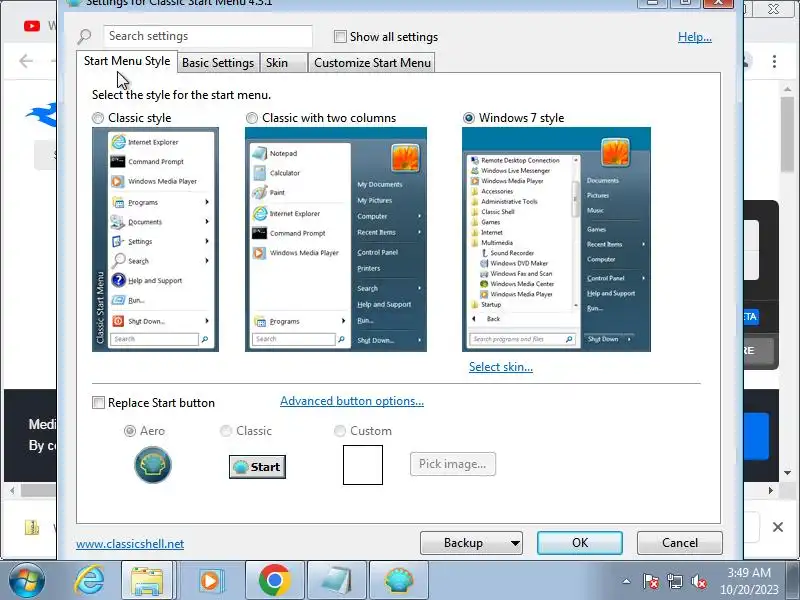This screenshot has height=600, width=800.
Task: Click the Pick image... button
Action: tap(453, 464)
